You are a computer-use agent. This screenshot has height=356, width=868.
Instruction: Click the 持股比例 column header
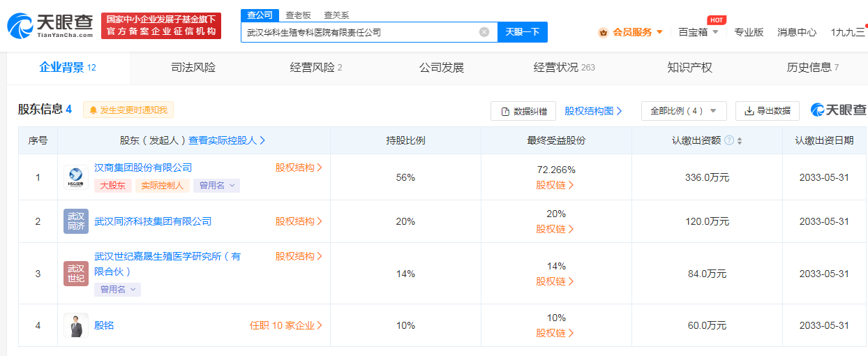pos(405,140)
